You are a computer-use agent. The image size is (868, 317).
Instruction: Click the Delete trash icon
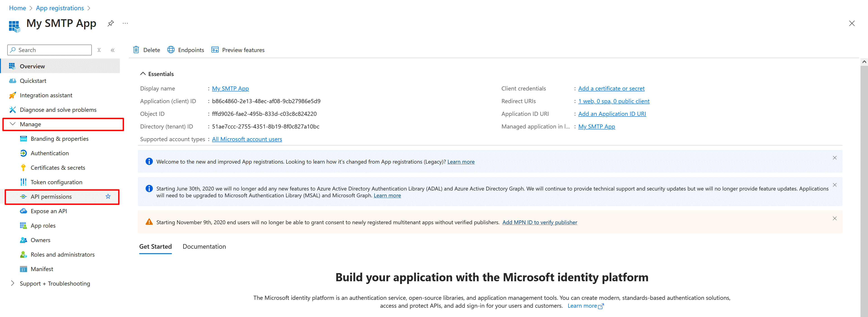click(x=136, y=50)
